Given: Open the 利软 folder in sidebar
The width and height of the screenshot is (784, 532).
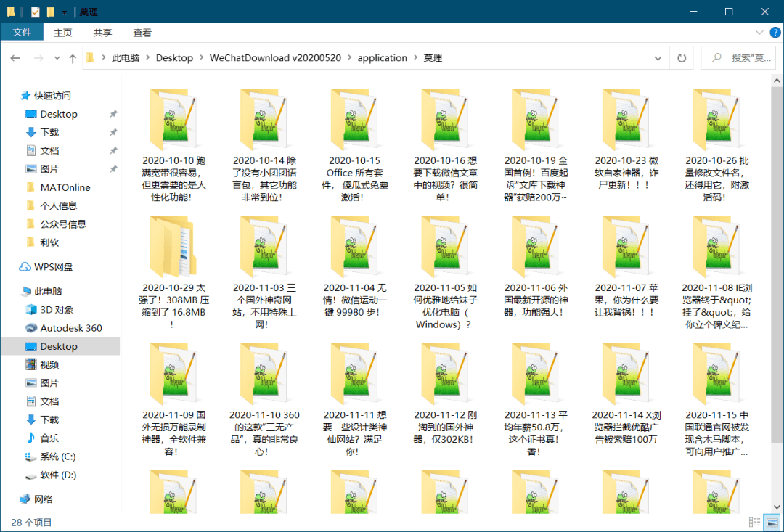Looking at the screenshot, I should point(49,242).
